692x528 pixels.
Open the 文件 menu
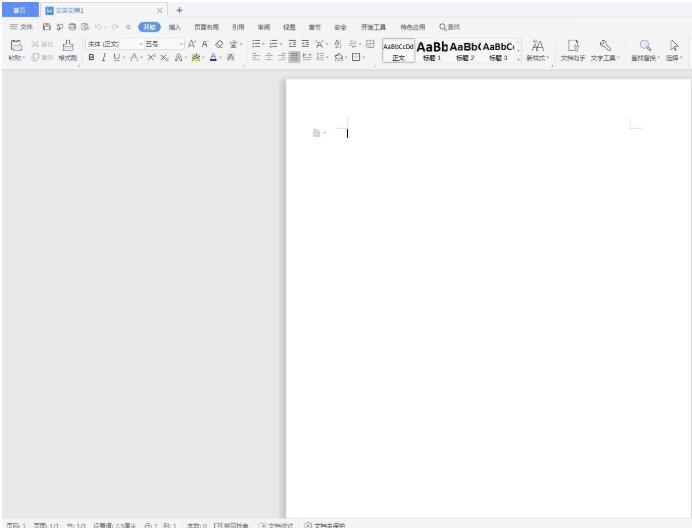point(24,27)
